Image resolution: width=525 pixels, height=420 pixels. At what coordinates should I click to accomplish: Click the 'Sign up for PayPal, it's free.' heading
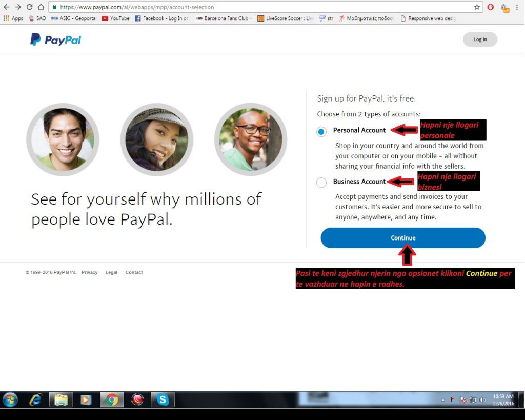click(x=366, y=98)
